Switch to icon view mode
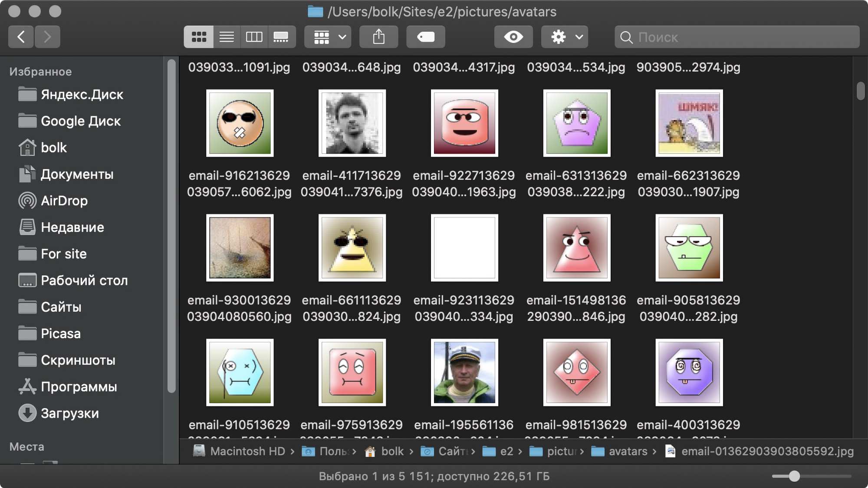Image resolution: width=868 pixels, height=488 pixels. click(x=199, y=37)
